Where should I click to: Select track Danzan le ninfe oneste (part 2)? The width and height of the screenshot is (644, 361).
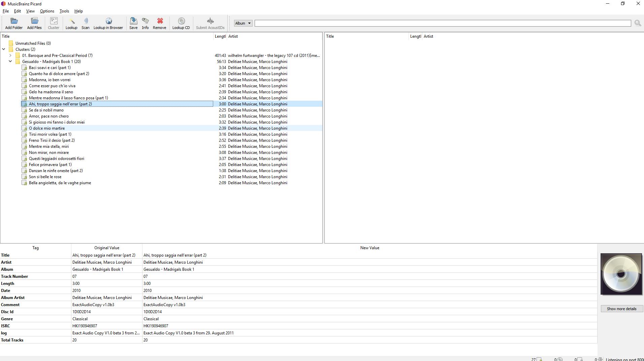[56, 170]
